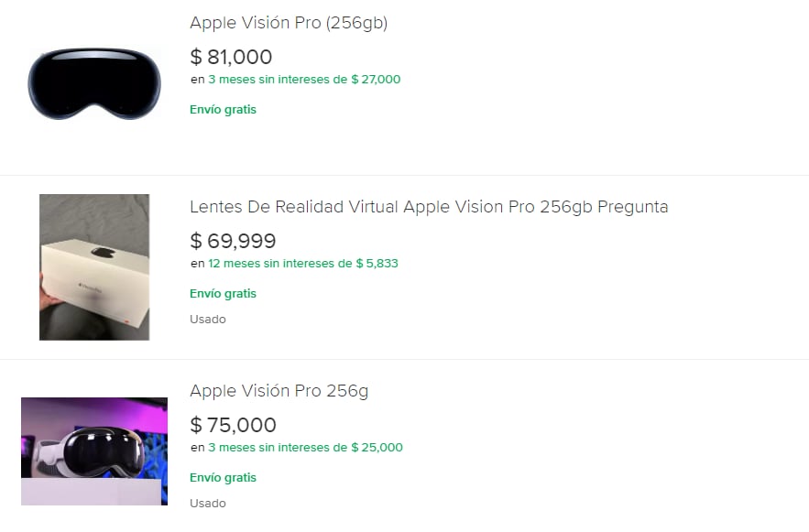The height and width of the screenshot is (532, 809).
Task: Click 'Envío gratis' on the $75,000 listing
Action: point(223,478)
